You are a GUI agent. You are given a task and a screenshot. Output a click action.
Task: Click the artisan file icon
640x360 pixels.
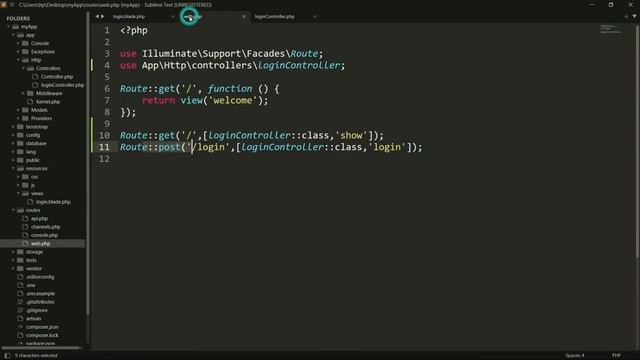pyautogui.click(x=20, y=318)
